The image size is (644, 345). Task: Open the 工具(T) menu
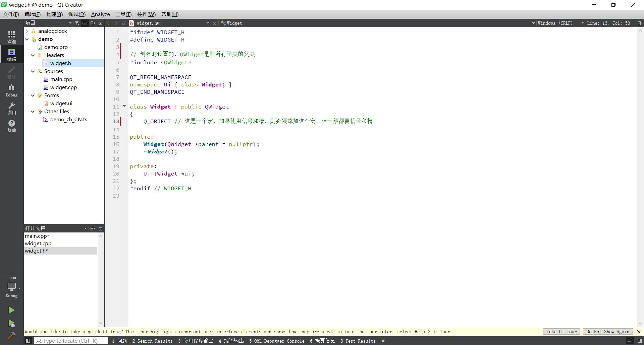pos(123,14)
